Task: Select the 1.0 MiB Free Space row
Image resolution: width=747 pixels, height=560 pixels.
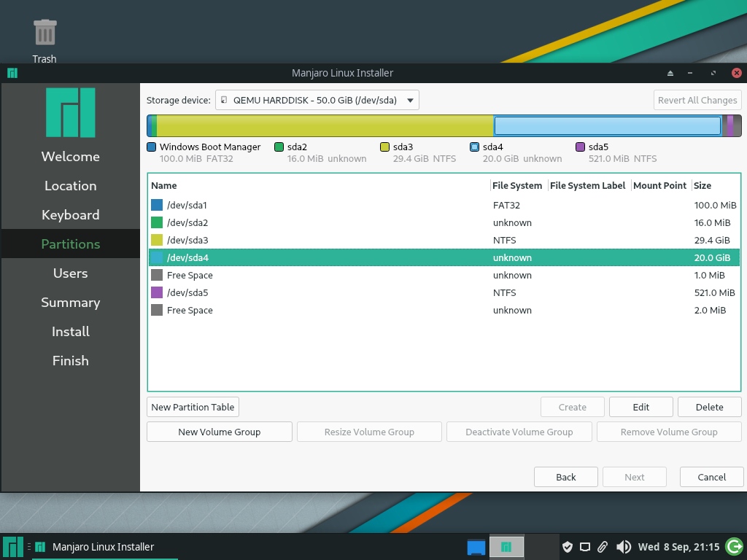Action: click(x=444, y=275)
